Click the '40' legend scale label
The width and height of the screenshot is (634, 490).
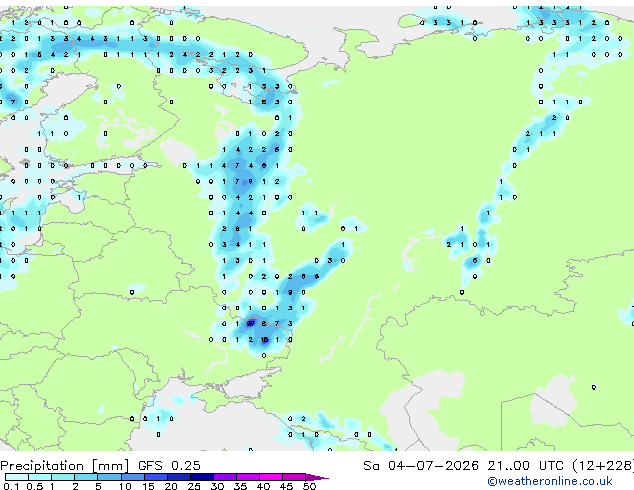263,486
